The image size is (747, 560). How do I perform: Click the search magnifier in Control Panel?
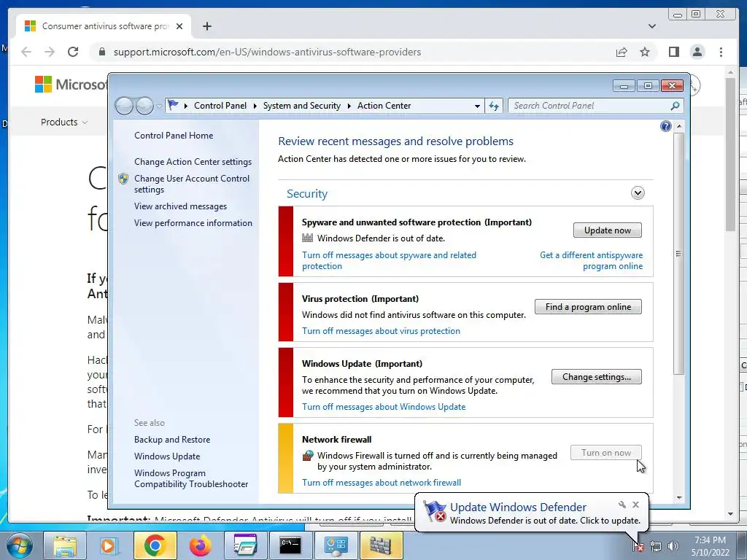click(x=675, y=106)
